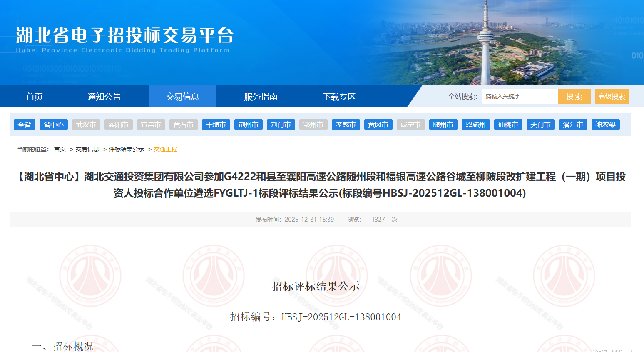Click the 交通工程 breadcrumb link
Image resolution: width=644 pixels, height=352 pixels.
[x=165, y=149]
